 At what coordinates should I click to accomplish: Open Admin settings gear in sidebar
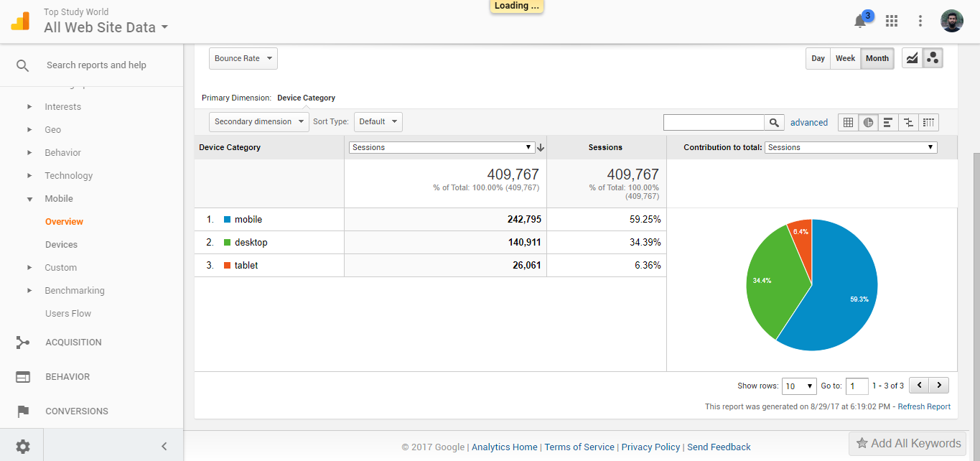[x=23, y=447]
